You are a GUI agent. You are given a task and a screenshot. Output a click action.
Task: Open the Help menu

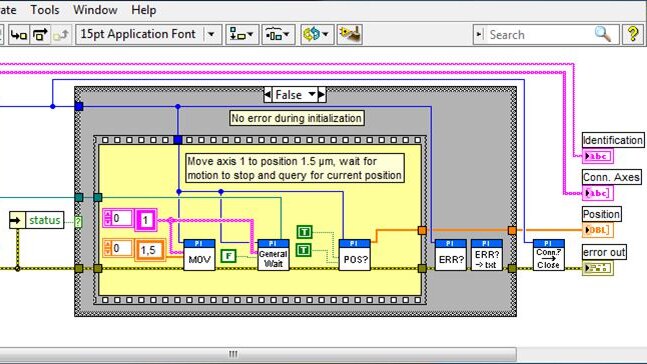coord(144,9)
